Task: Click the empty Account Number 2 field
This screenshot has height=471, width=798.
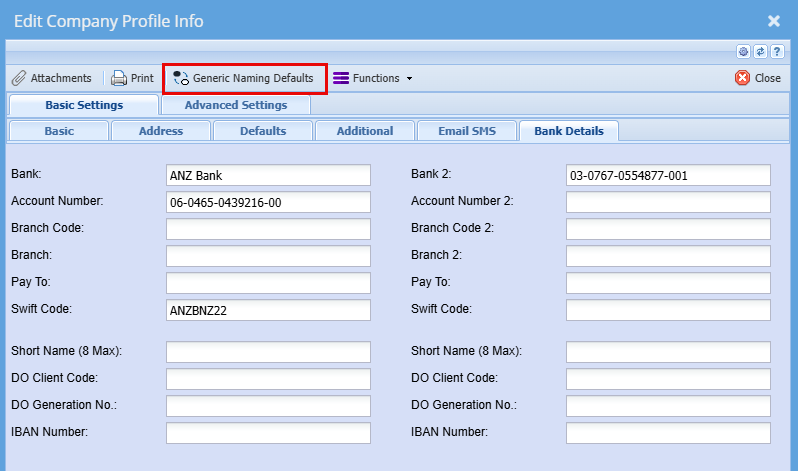Action: pyautogui.click(x=668, y=202)
